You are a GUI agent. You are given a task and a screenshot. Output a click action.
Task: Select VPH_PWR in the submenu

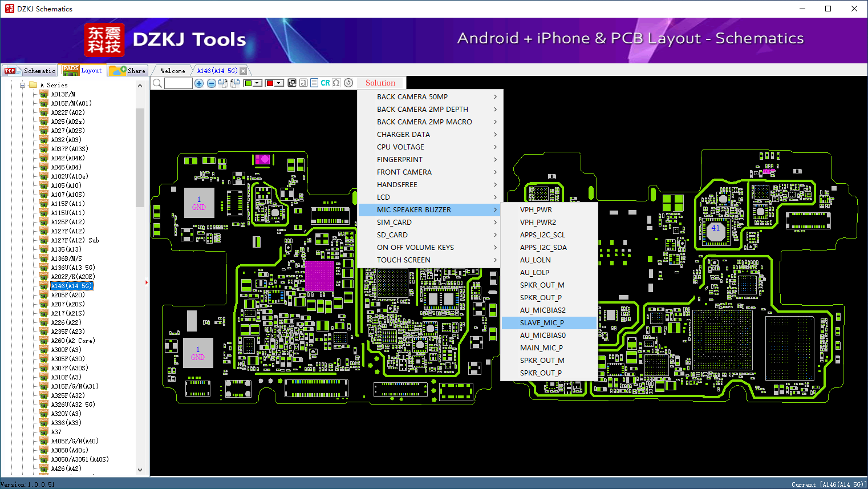(x=549, y=209)
